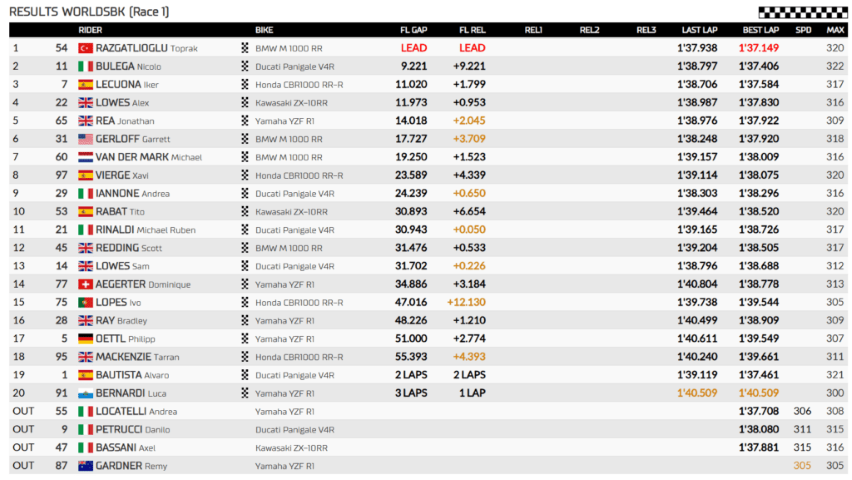Click the checkered flag icon in REA row

[x=245, y=121]
